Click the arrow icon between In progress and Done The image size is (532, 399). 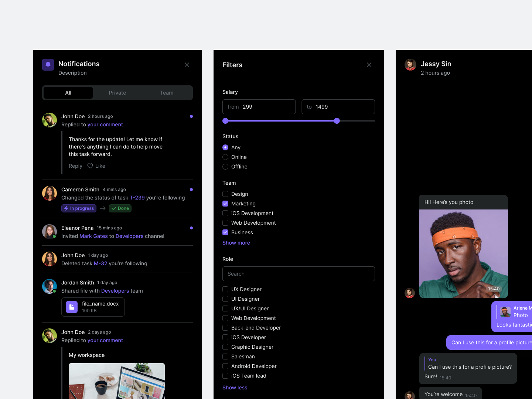(102, 208)
